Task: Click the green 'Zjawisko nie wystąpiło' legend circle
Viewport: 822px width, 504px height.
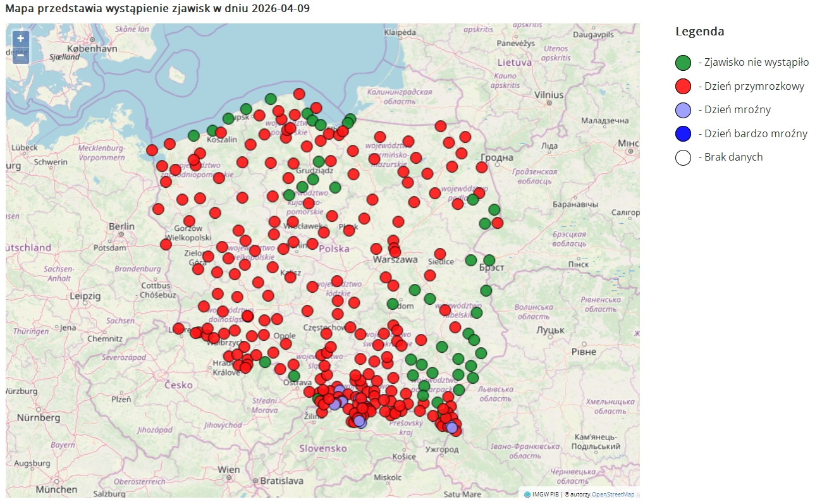Action: pos(683,63)
